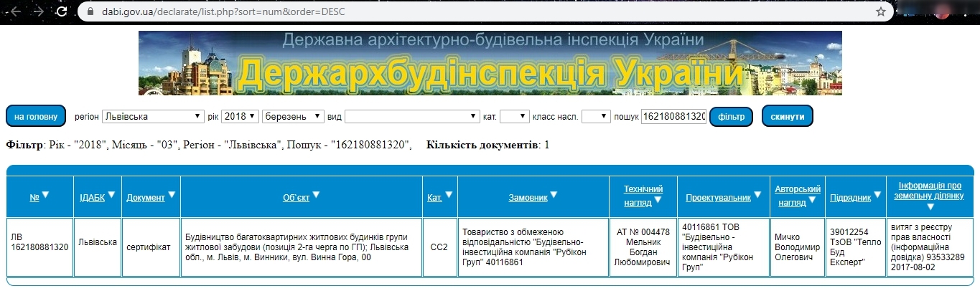
Task: Click sort arrow next to № column
Action: [x=46, y=194]
